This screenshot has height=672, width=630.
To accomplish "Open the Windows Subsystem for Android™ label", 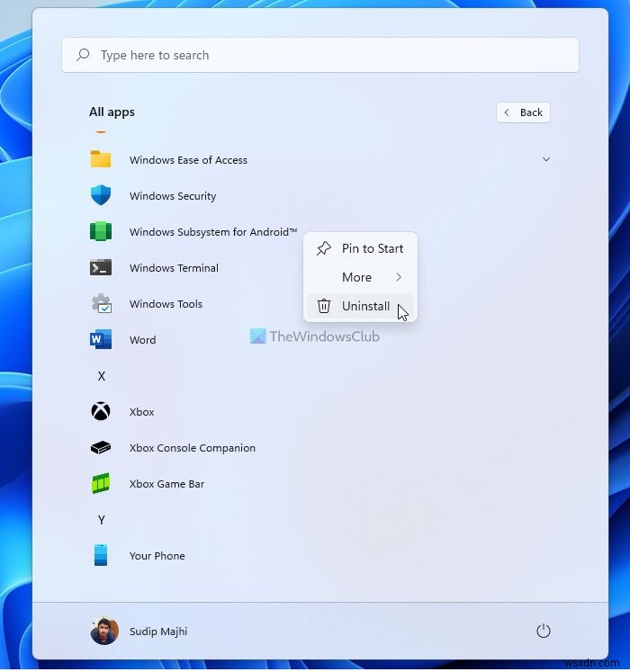I will 213,232.
